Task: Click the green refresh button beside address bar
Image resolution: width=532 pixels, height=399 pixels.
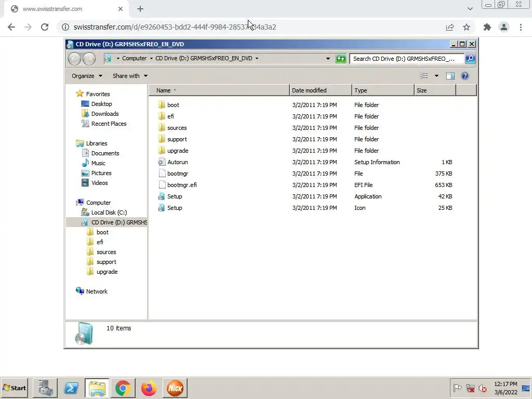Action: [x=341, y=59]
